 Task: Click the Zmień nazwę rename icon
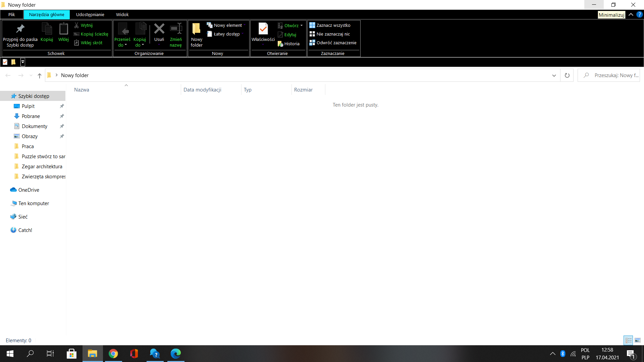tap(176, 29)
